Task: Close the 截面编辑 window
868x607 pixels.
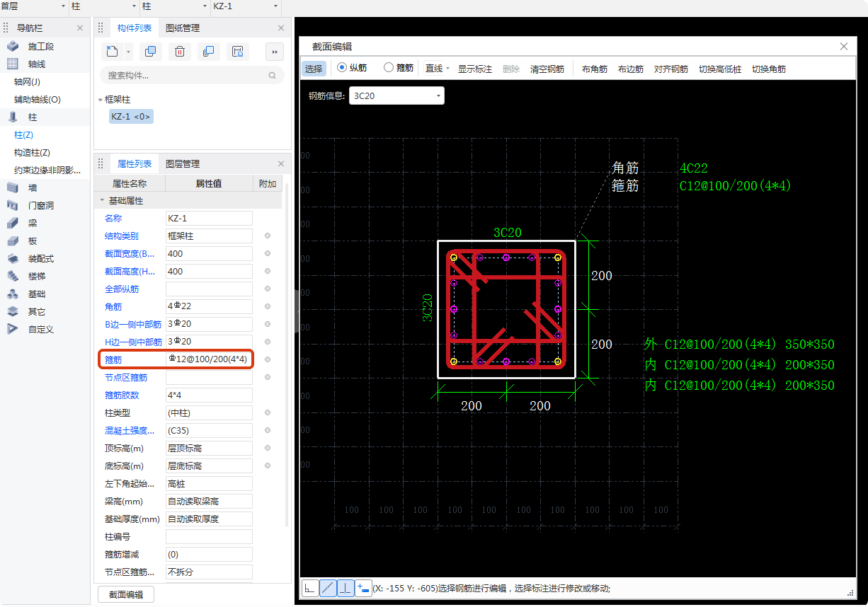Action: pos(844,47)
